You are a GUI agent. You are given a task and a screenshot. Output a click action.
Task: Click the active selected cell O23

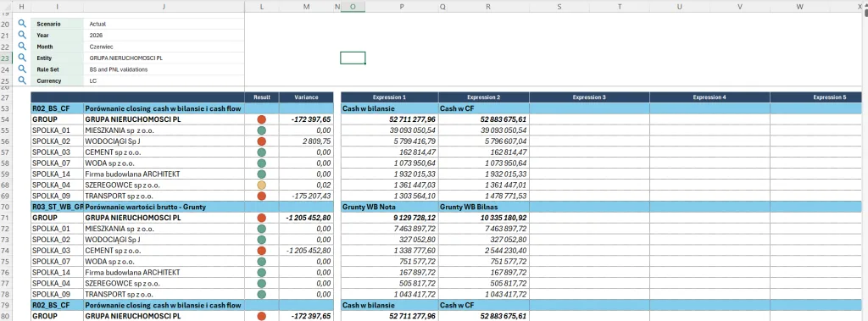tap(353, 58)
